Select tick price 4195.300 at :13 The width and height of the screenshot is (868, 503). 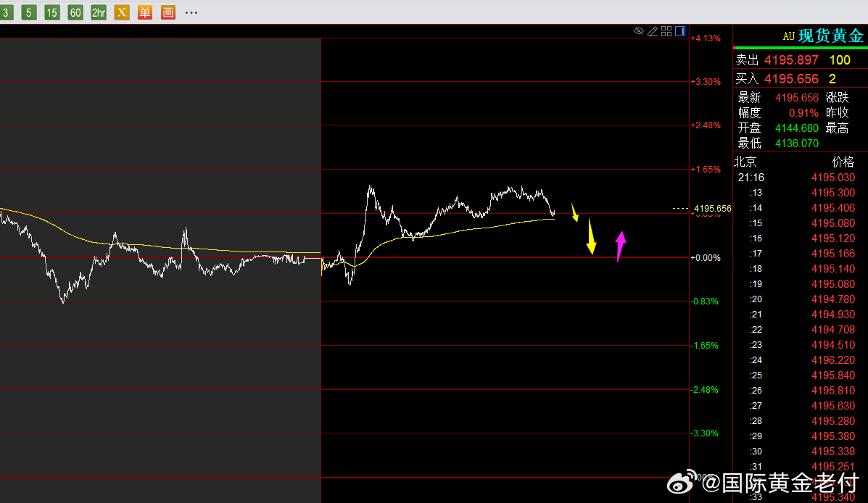click(833, 193)
